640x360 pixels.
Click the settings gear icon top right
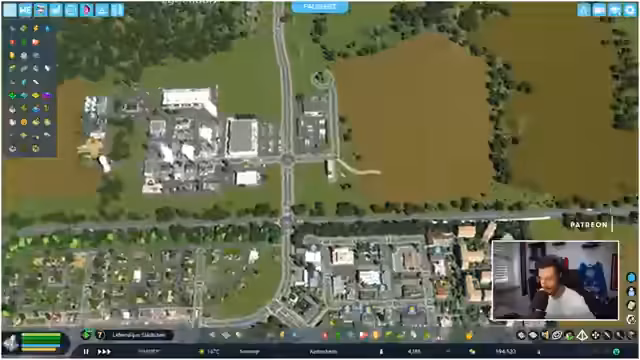(630, 10)
